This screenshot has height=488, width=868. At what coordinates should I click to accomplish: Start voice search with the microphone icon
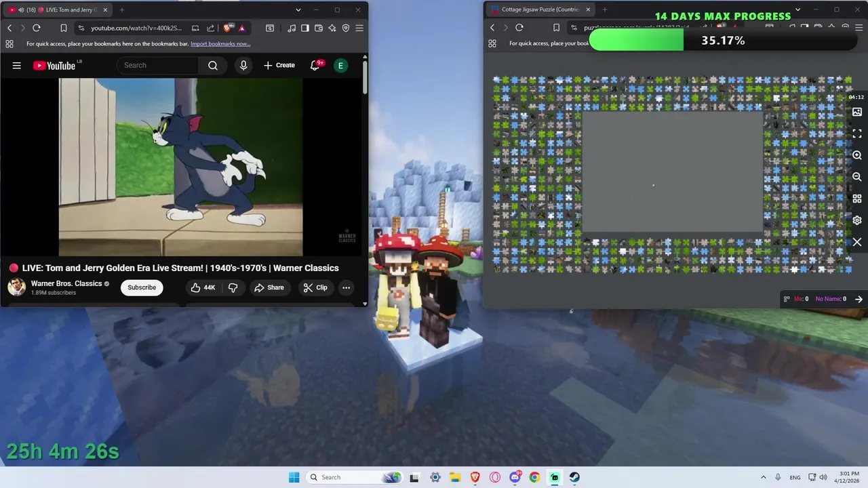coord(243,65)
